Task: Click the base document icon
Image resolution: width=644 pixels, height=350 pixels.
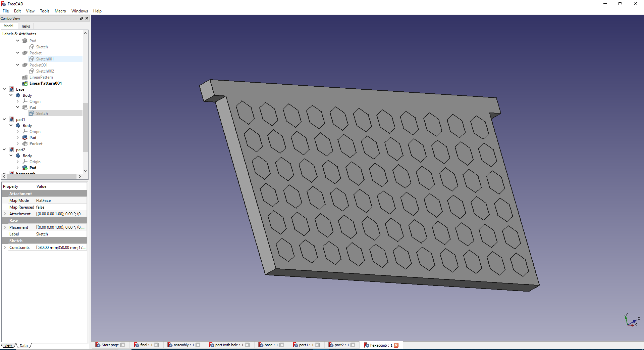Action: click(11, 89)
